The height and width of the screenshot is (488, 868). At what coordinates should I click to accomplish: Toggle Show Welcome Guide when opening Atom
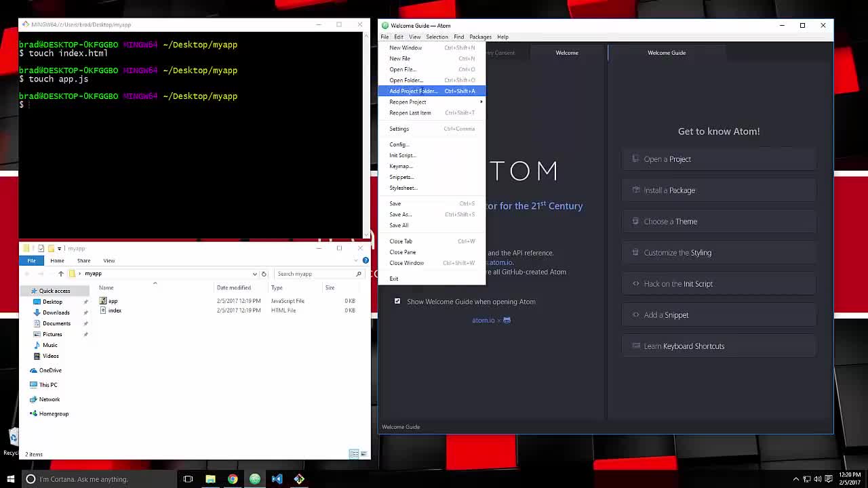point(397,302)
